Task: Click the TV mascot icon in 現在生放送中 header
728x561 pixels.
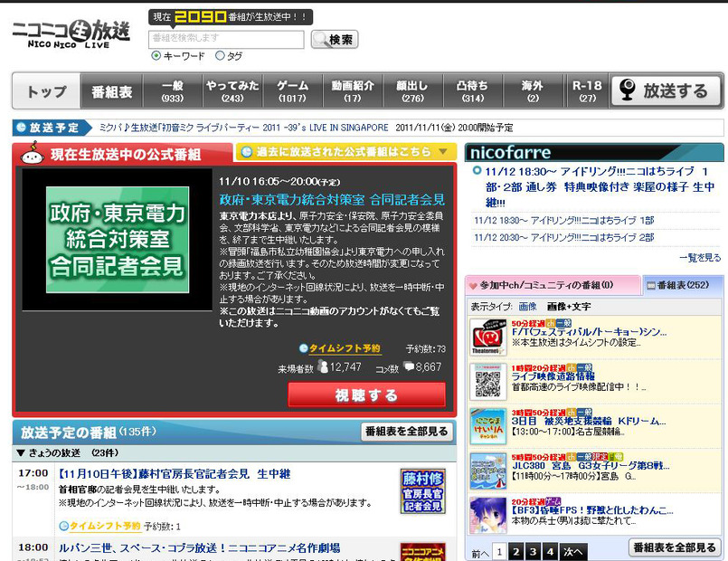Action: [33, 153]
